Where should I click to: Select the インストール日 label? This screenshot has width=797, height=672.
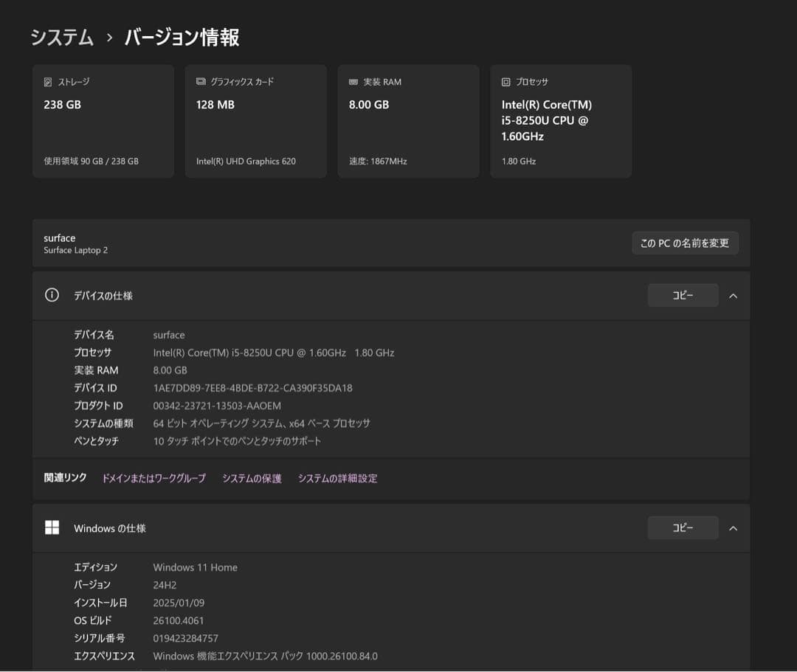100,603
